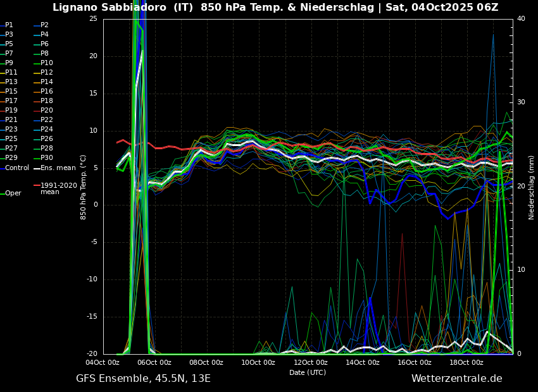The height and width of the screenshot is (392, 538).
Task: Click the Niederschlag (mm) axis label
Action: click(x=532, y=187)
